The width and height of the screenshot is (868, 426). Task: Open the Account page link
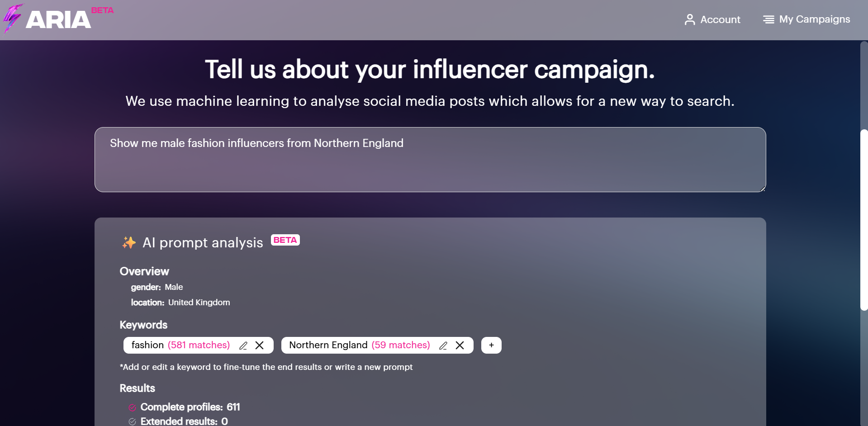click(720, 19)
